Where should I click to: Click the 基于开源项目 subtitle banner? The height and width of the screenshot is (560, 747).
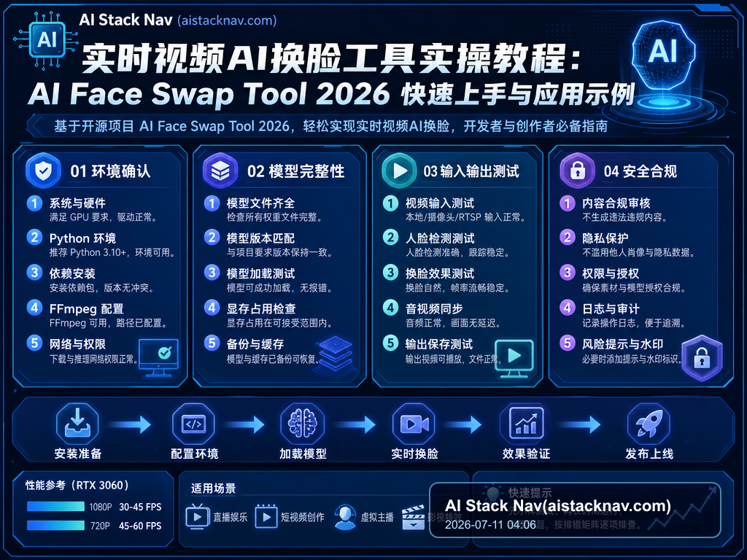330,126
